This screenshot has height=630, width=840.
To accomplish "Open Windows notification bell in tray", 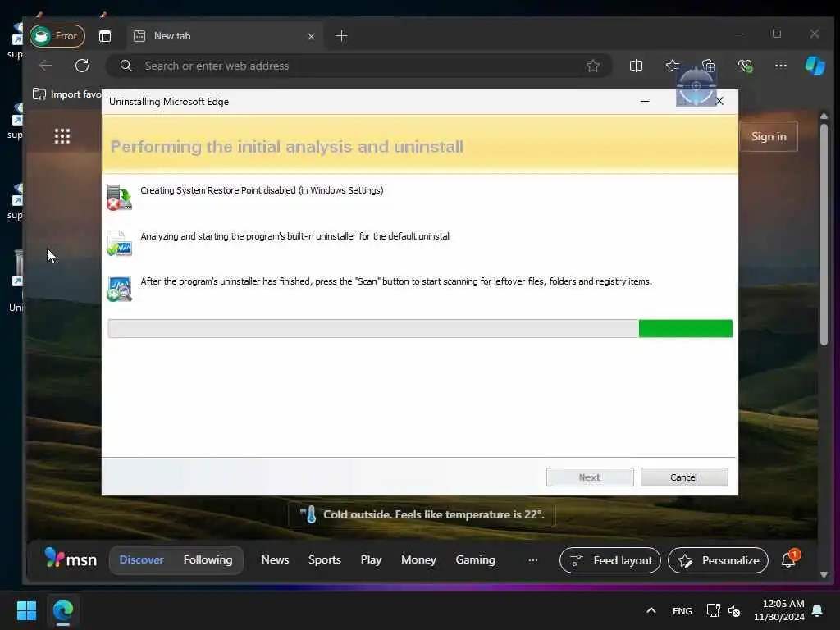I will tap(818, 610).
